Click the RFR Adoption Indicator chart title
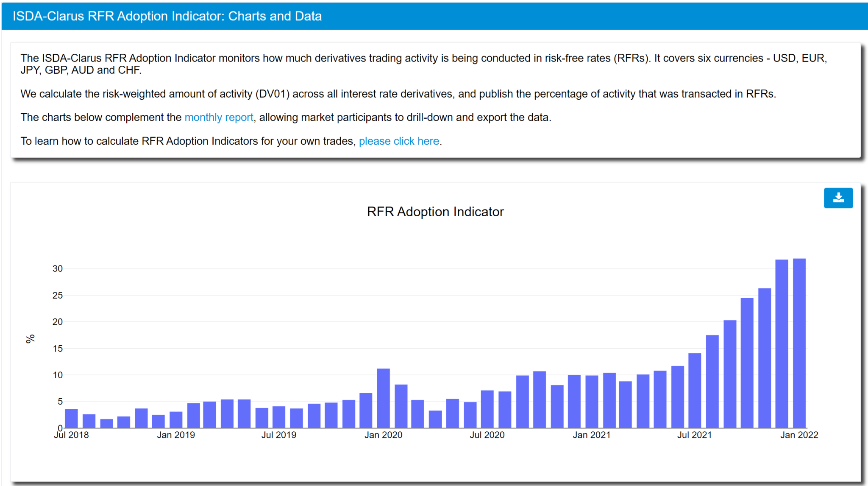 [435, 212]
